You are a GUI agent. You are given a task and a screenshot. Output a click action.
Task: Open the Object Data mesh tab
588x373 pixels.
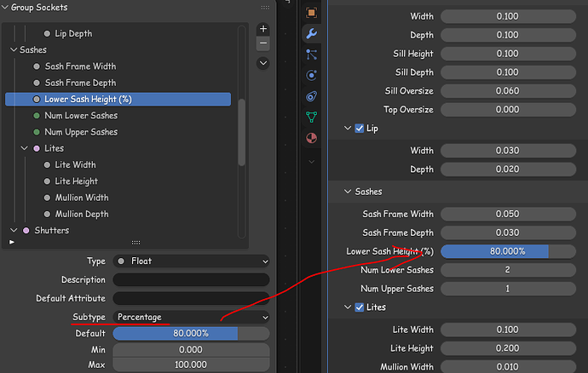[311, 117]
